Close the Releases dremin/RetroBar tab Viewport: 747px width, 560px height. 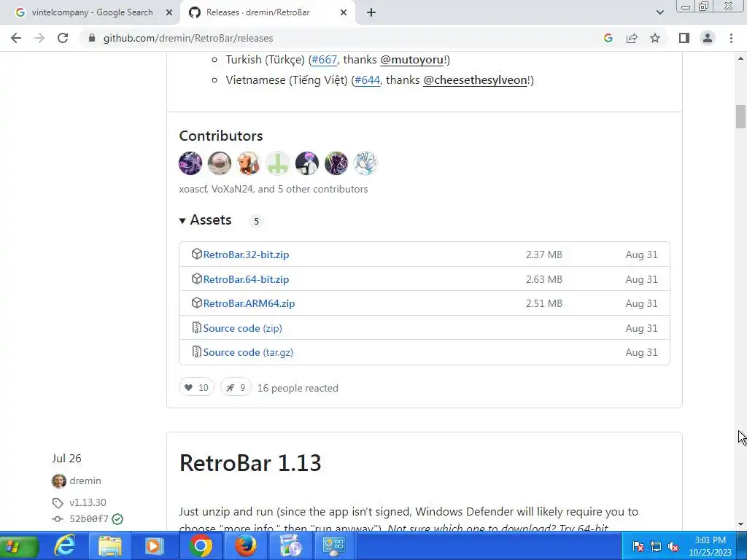tap(344, 13)
